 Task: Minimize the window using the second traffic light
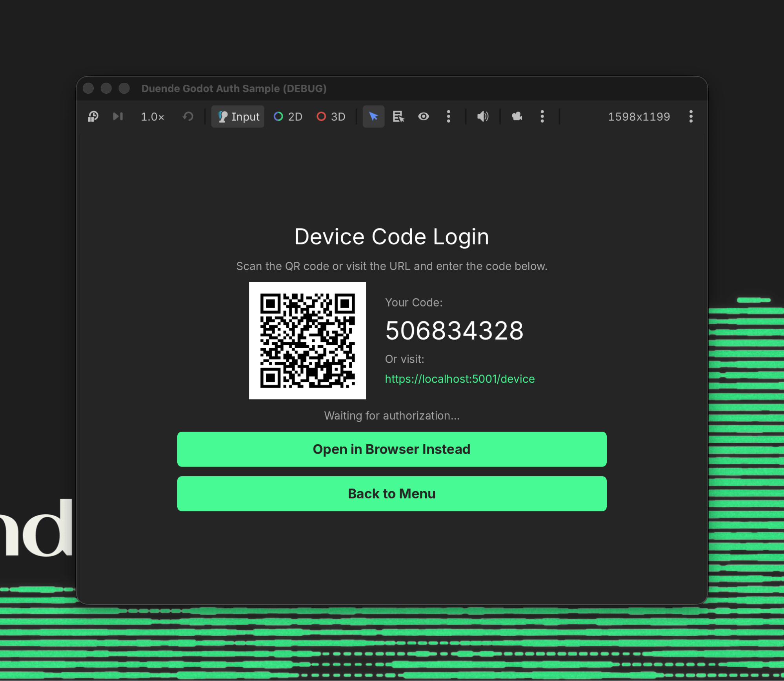pyautogui.click(x=106, y=89)
